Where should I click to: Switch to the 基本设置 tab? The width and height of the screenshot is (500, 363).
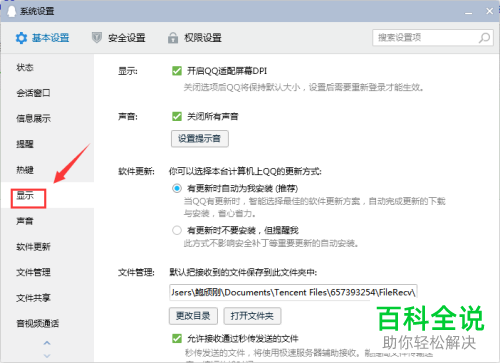click(42, 38)
